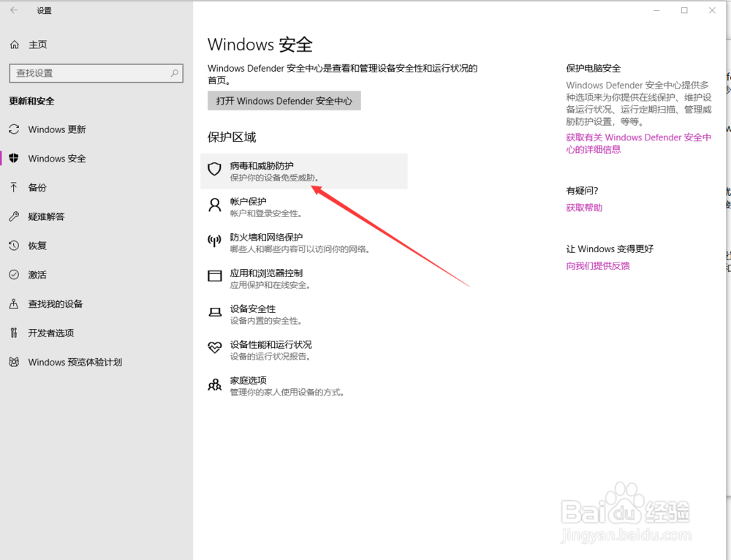Click the 病毒和威胁防护 shield icon
The height and width of the screenshot is (560, 731).
click(x=214, y=169)
